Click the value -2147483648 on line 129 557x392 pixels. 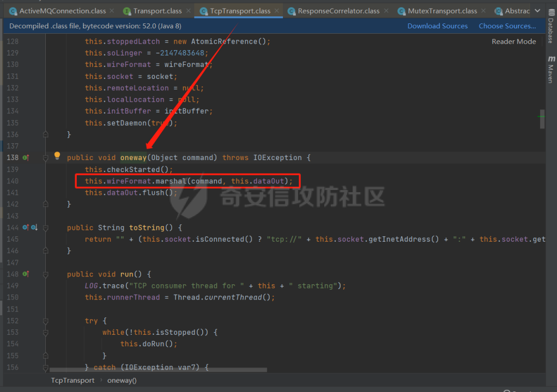click(180, 53)
